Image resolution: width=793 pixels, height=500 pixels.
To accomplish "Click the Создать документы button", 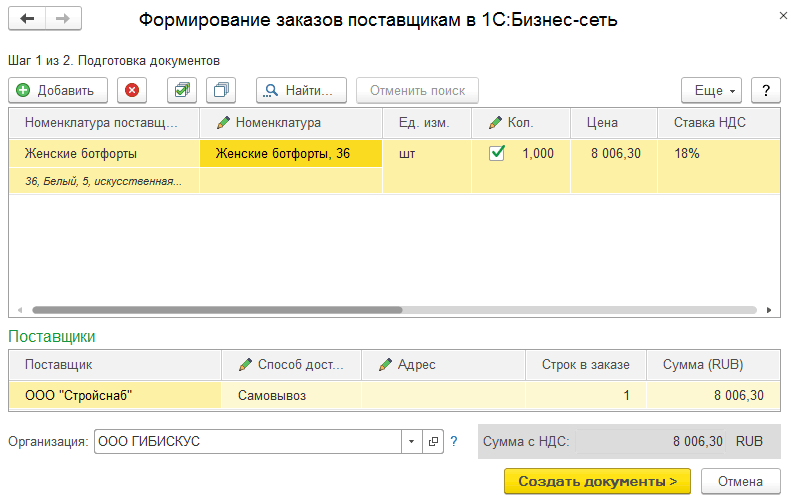I will (597, 481).
